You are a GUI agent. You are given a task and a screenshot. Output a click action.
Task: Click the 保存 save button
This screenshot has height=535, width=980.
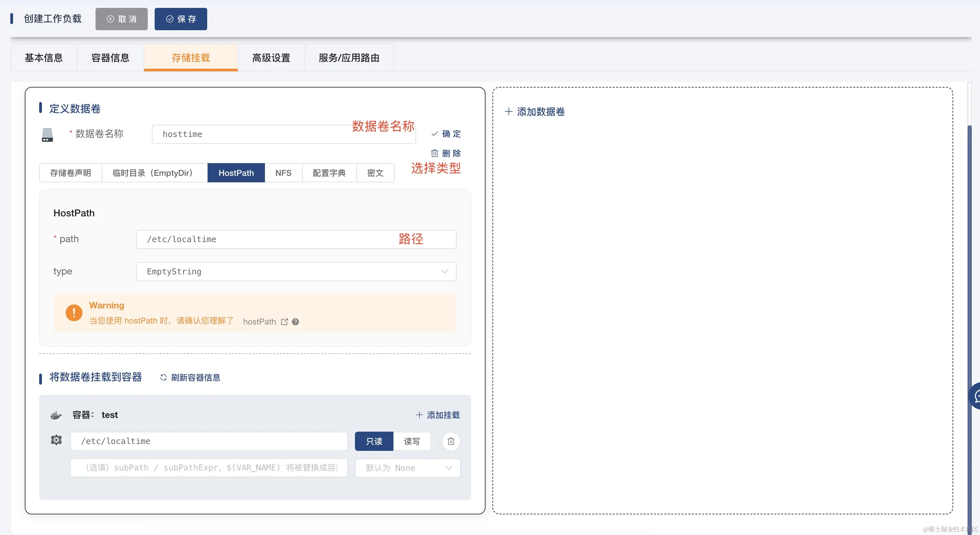181,19
